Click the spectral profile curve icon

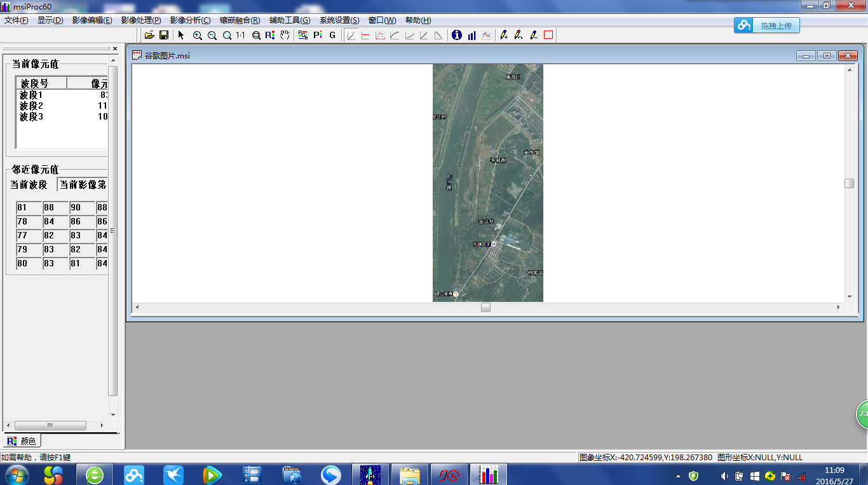point(486,36)
